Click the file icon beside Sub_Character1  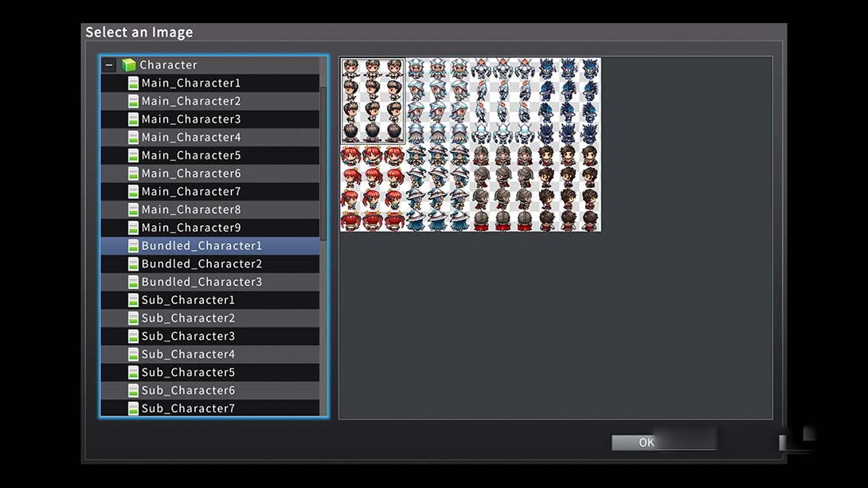tap(133, 300)
